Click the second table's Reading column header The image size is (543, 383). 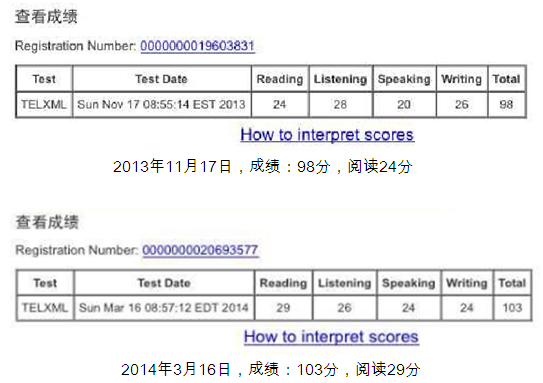click(283, 283)
